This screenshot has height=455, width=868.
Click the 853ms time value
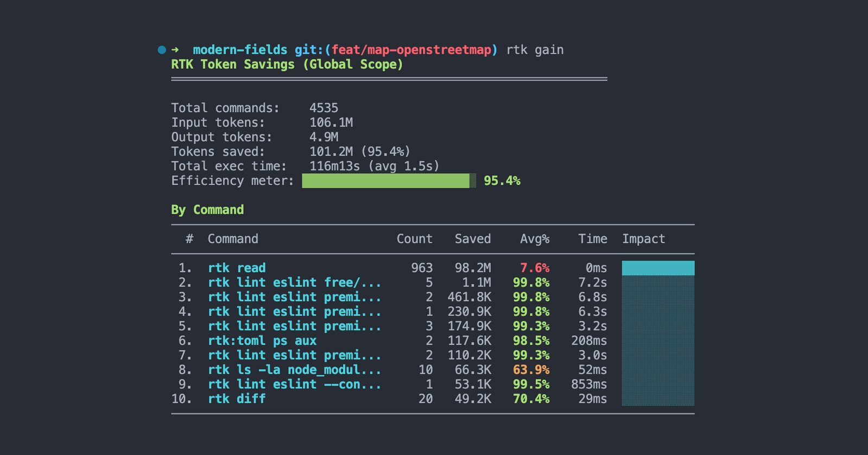(589, 384)
